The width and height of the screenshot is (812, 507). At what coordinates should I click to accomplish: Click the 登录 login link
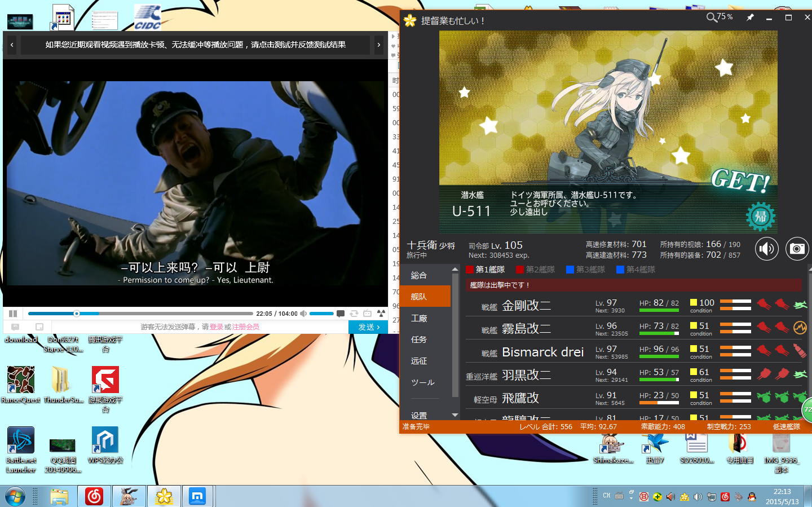pos(217,327)
